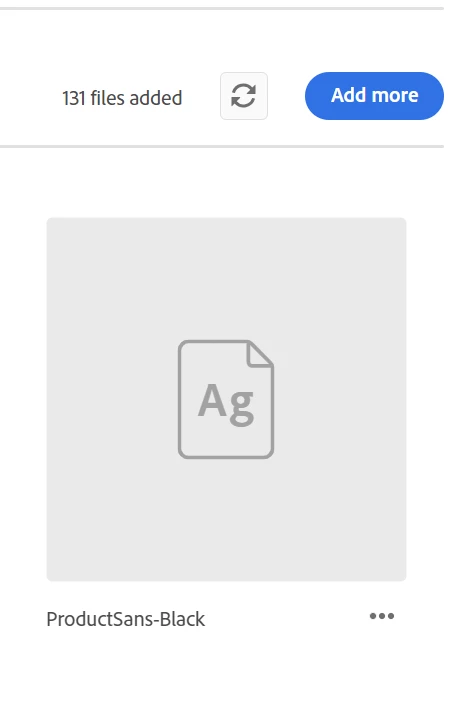468x705 pixels.
Task: Click the 131 files added label
Action: pos(122,98)
